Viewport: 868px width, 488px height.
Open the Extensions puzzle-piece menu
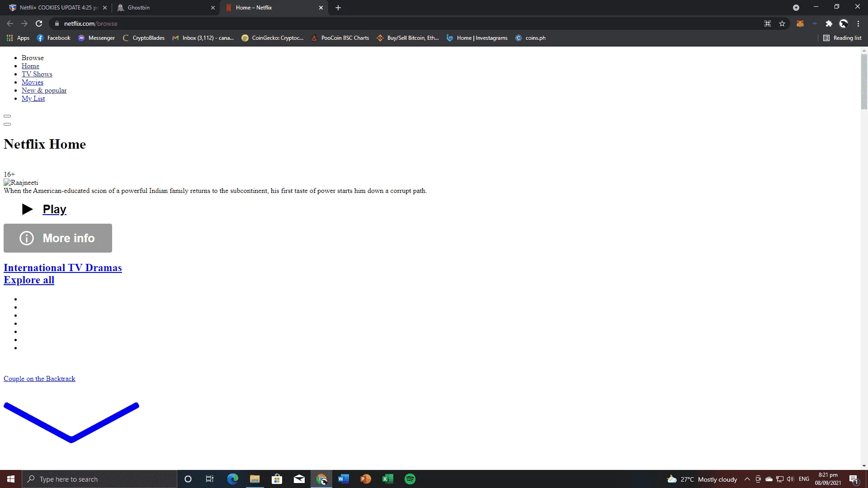[829, 23]
